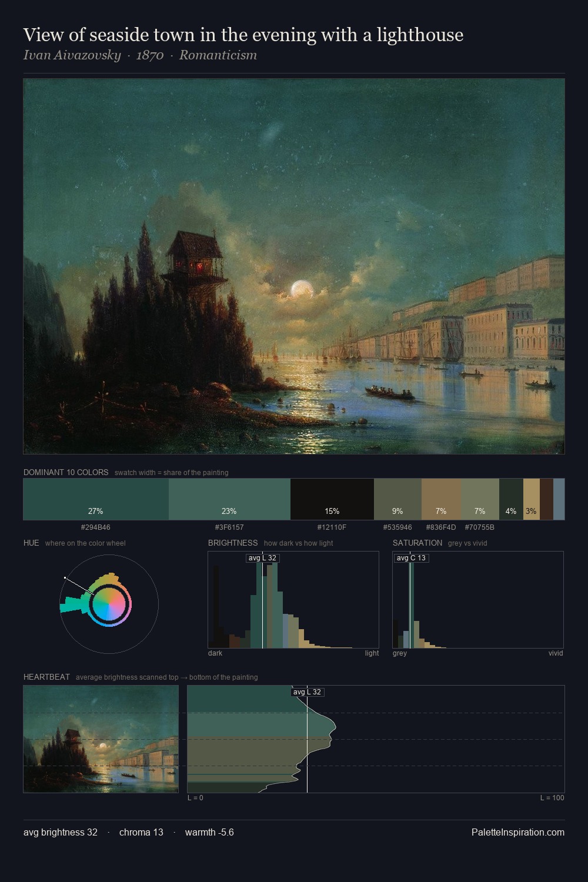Click the 'avg C 13' saturation label

[x=411, y=558]
